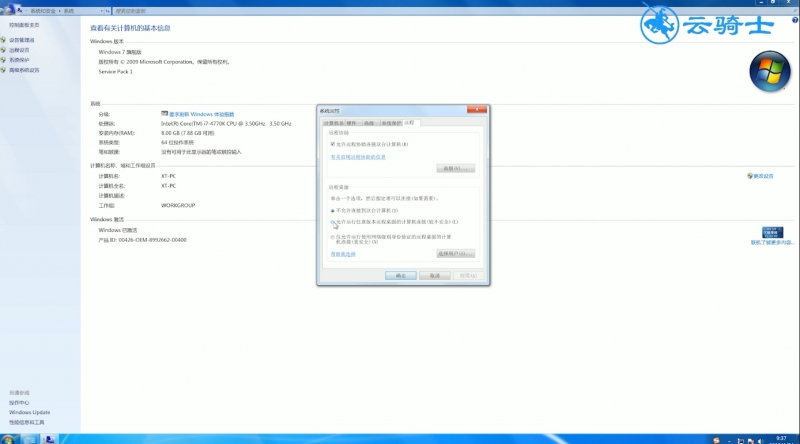Open remote assistance info link
800x444 pixels.
pos(358,157)
